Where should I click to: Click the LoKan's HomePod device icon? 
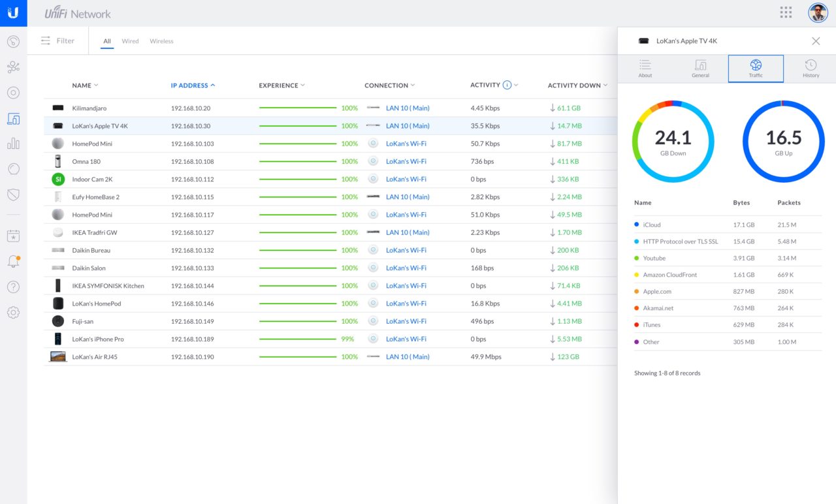pyautogui.click(x=58, y=304)
